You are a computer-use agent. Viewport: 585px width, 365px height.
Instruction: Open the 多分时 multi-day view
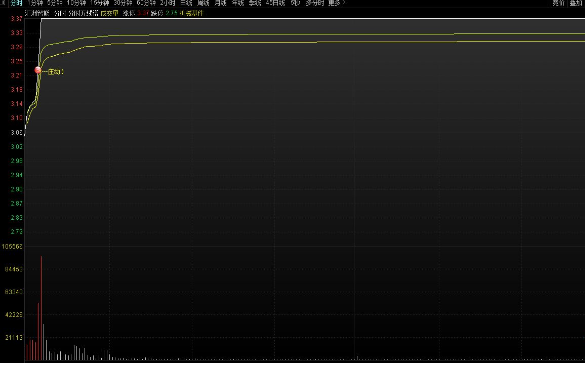coord(315,3)
